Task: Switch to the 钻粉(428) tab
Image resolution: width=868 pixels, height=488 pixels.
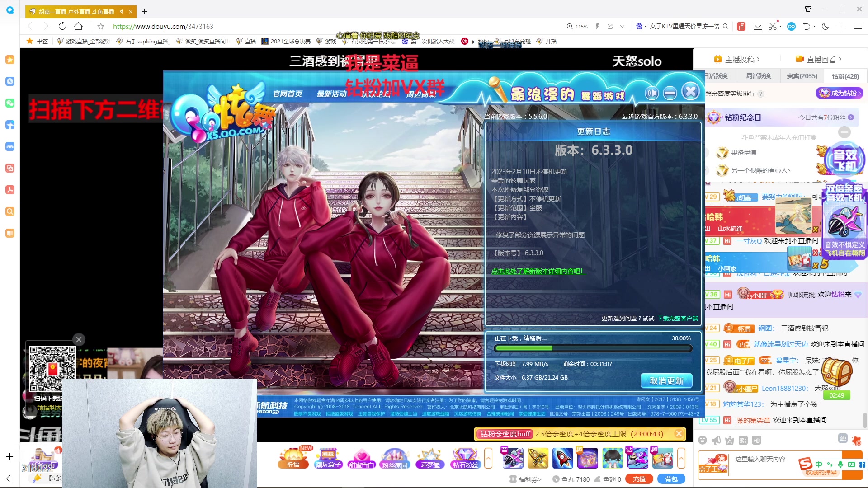Action: click(x=845, y=76)
